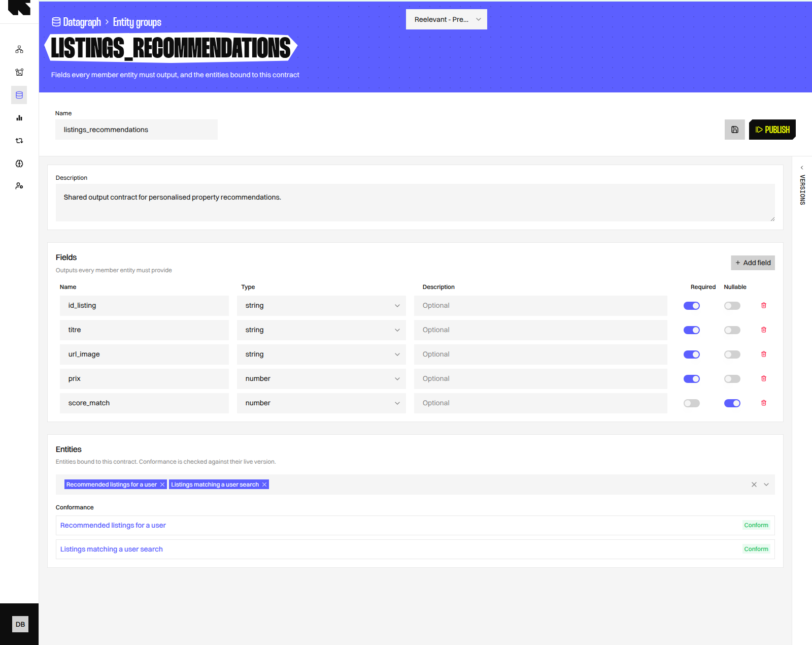Open the Datagraph database sidebar icon

coord(19,95)
